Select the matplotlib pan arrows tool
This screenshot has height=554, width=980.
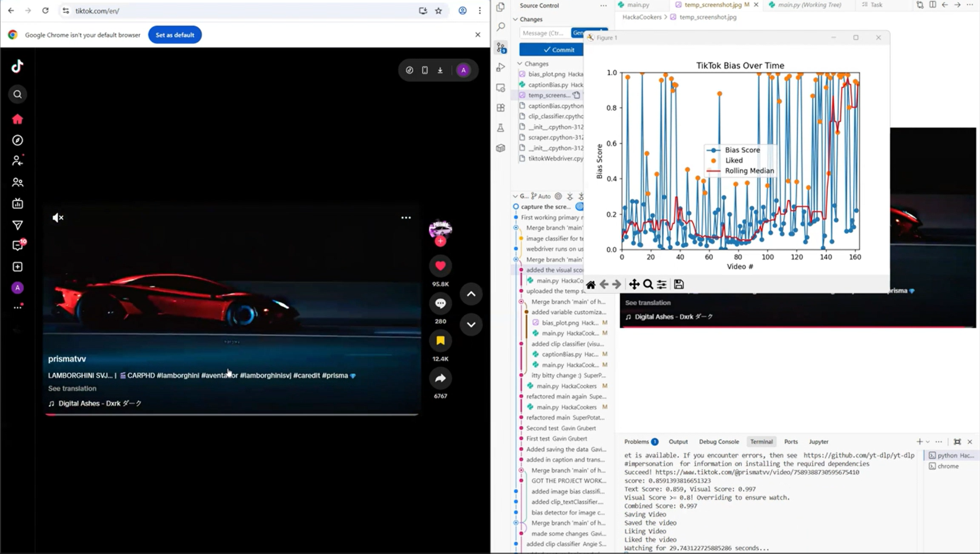click(634, 284)
